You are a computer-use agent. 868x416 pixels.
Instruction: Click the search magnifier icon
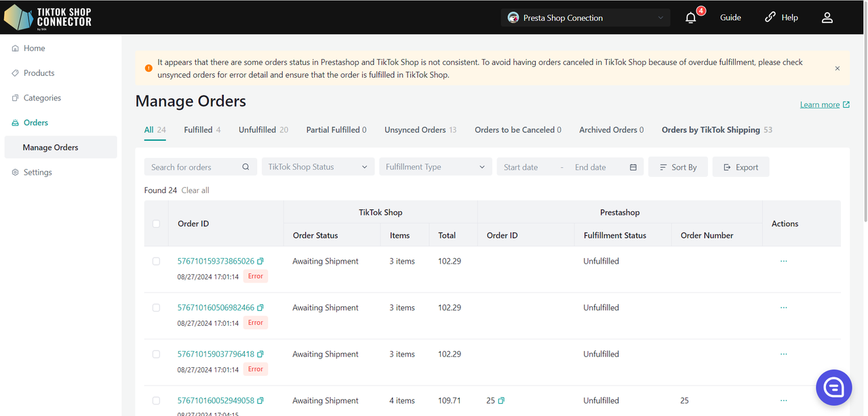click(x=245, y=167)
